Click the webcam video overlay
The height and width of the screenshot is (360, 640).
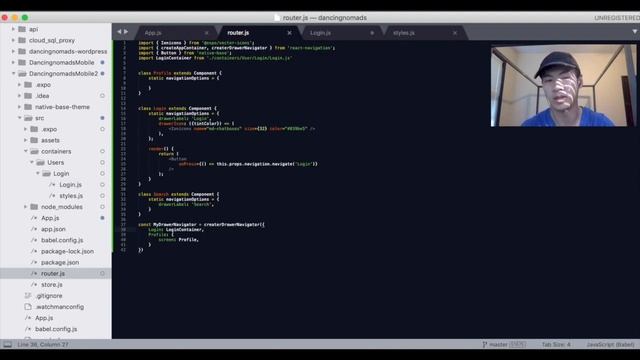click(x=563, y=86)
